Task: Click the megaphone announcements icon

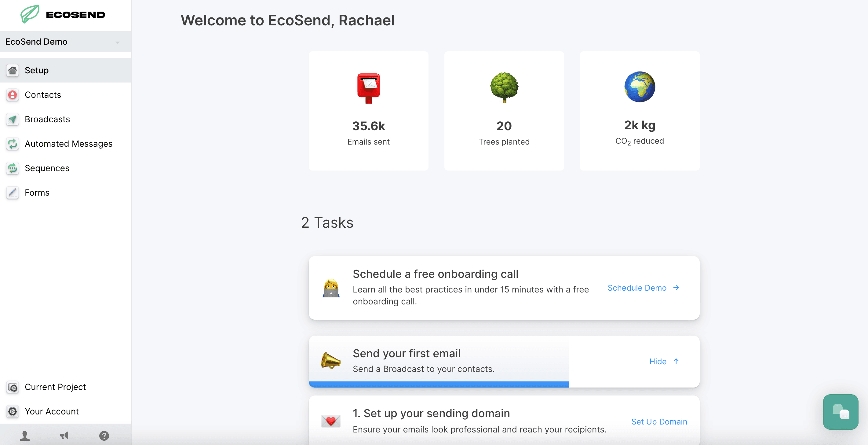Action: pos(64,436)
